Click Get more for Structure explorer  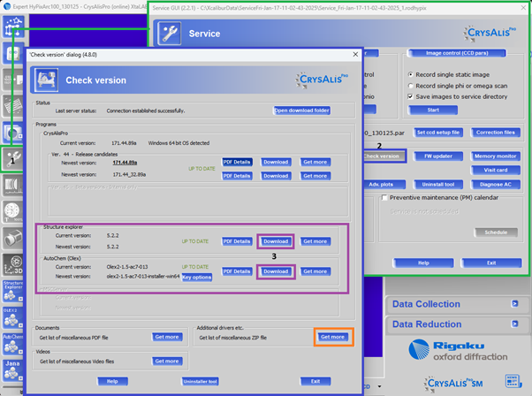pos(315,241)
